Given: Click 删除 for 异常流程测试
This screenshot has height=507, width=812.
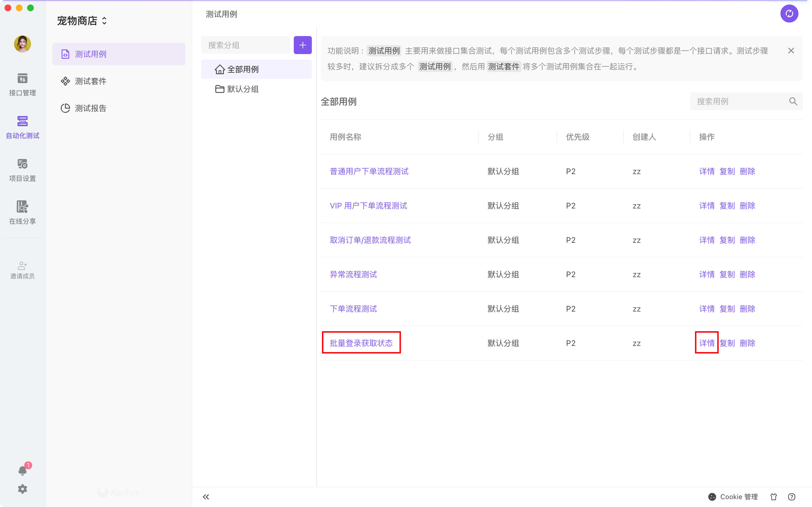Looking at the screenshot, I should coord(747,274).
